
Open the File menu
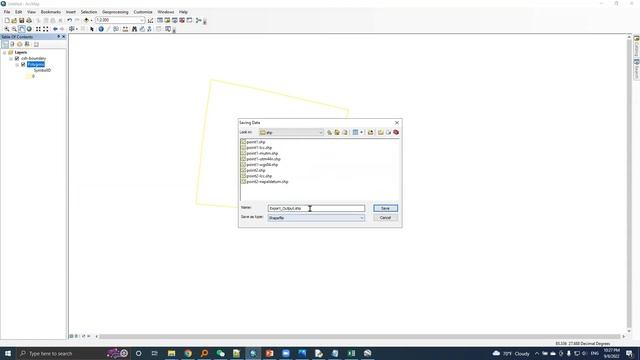point(7,12)
